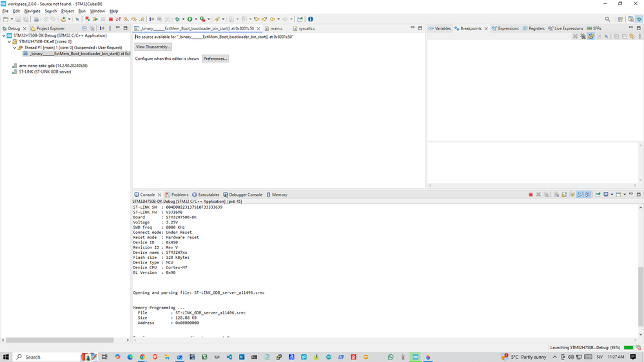Image resolution: width=644 pixels, height=362 pixels.
Task: Toggle Instruction Stepping Mode in main toolbar
Action: (x=151, y=19)
